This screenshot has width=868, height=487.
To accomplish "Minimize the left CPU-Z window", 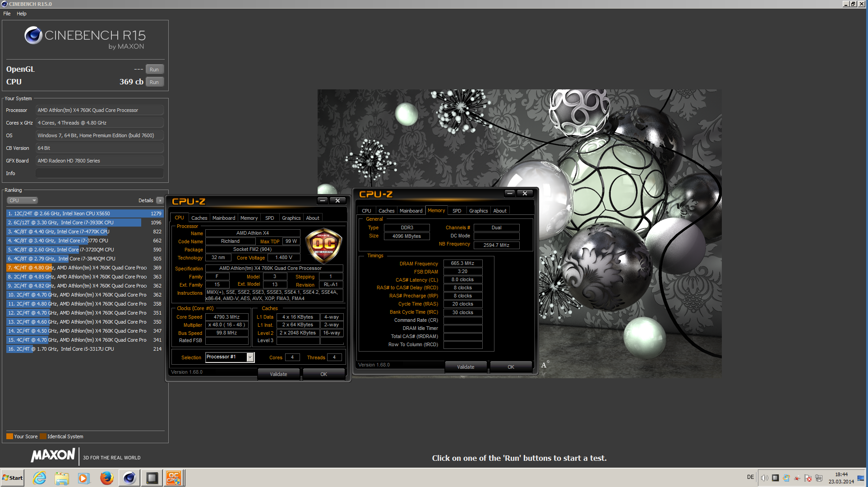I will [323, 200].
